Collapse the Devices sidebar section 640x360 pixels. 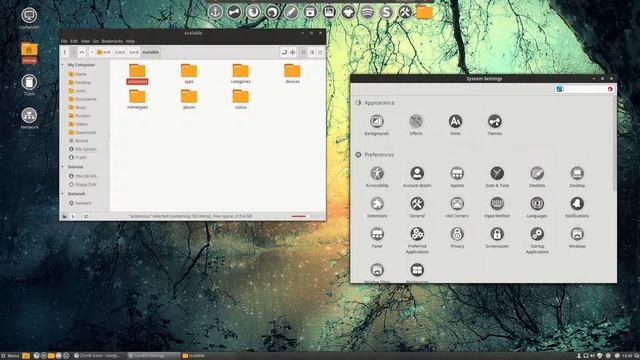[x=63, y=167]
